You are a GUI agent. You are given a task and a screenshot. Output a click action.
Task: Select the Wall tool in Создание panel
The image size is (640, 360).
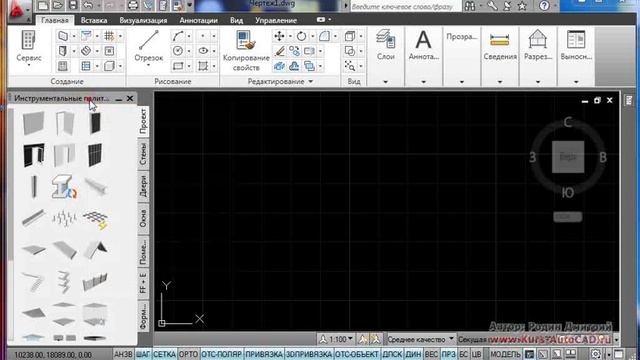[63, 36]
